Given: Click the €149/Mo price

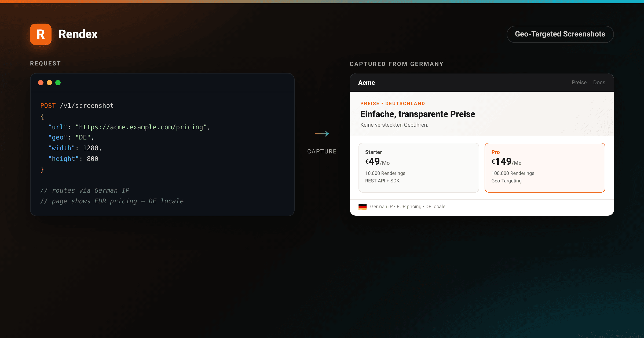Looking at the screenshot, I should [506, 161].
